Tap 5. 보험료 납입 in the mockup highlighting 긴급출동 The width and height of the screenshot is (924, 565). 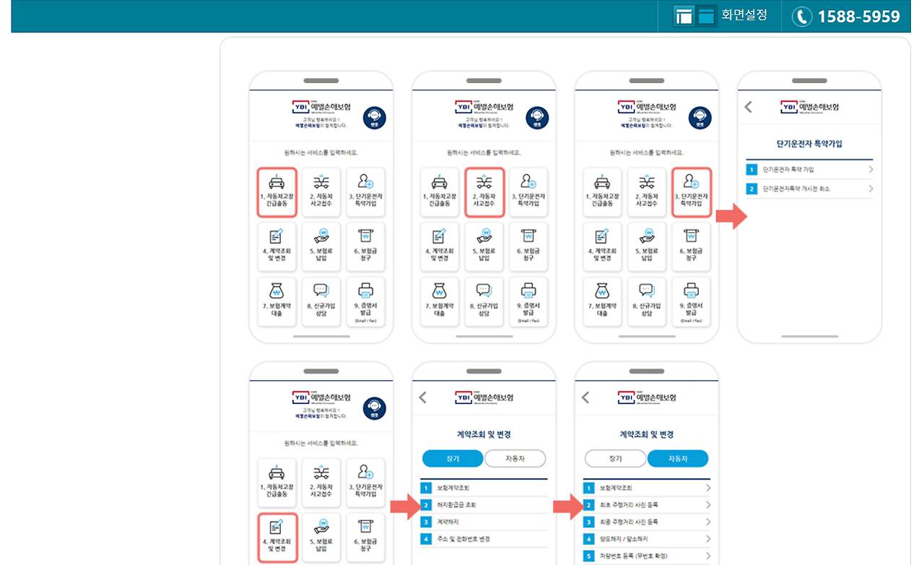(x=321, y=246)
